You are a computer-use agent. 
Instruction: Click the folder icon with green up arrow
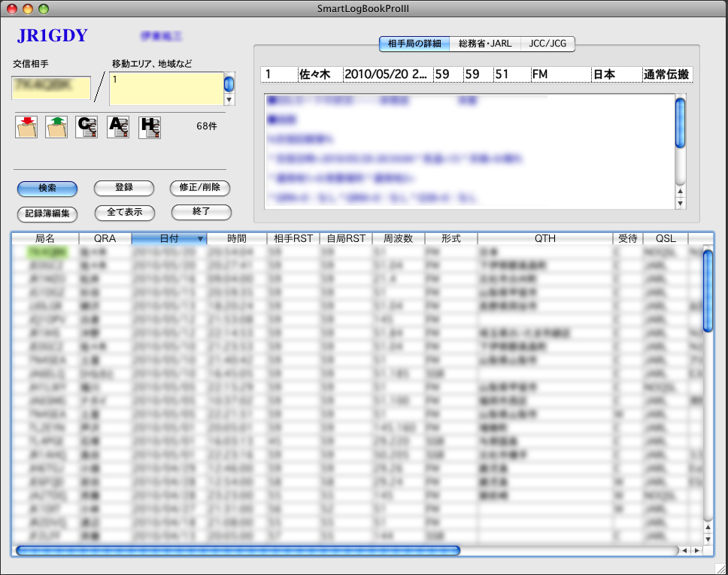pos(56,126)
